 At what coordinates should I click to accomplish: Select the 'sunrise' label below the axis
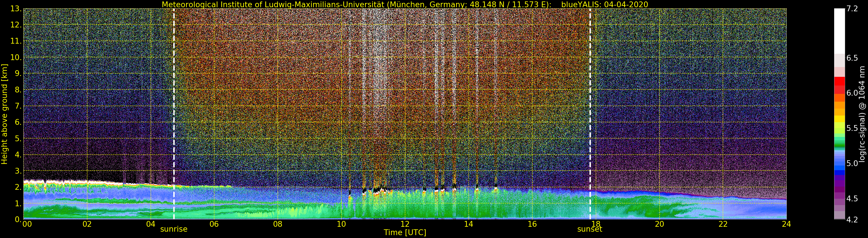(174, 229)
